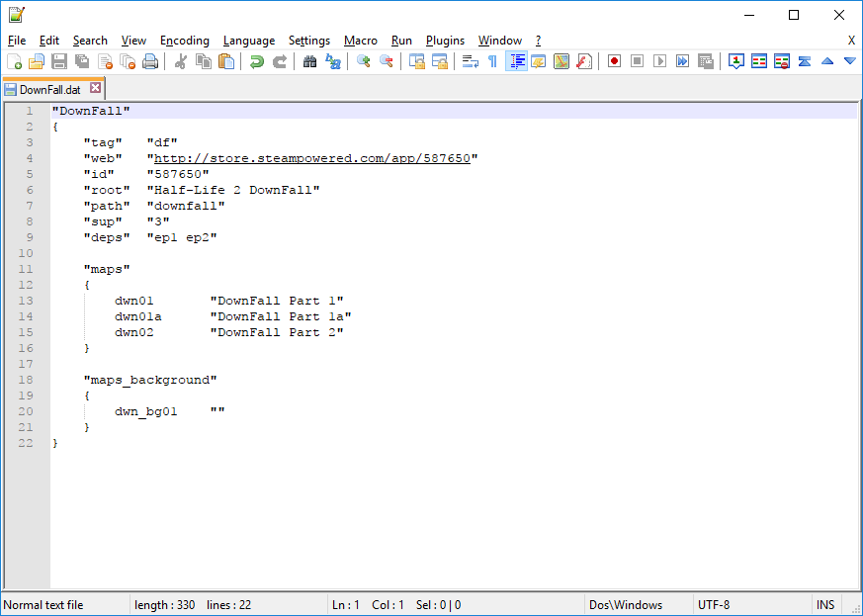Click the Copy toolbar icon
Screen dimensions: 863x616
[204, 61]
